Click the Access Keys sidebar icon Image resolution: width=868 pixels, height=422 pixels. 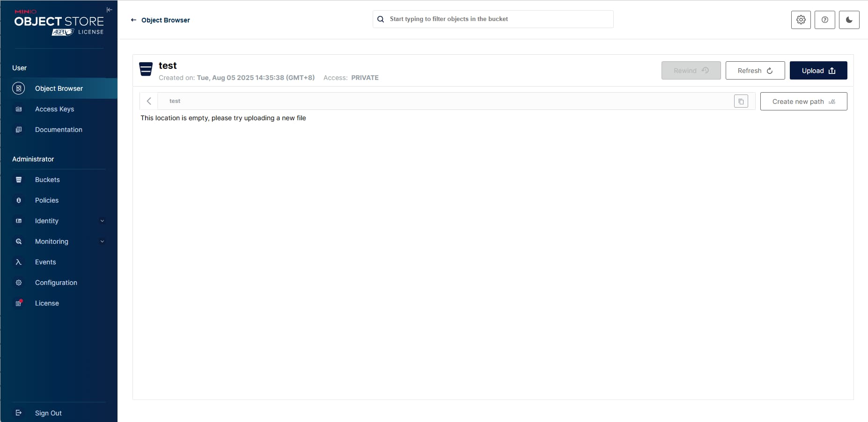pyautogui.click(x=19, y=109)
